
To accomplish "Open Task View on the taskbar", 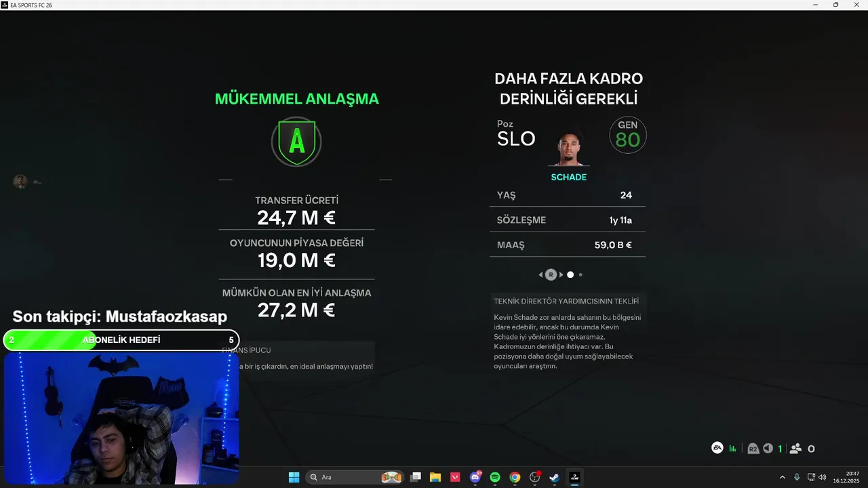I will tap(416, 477).
